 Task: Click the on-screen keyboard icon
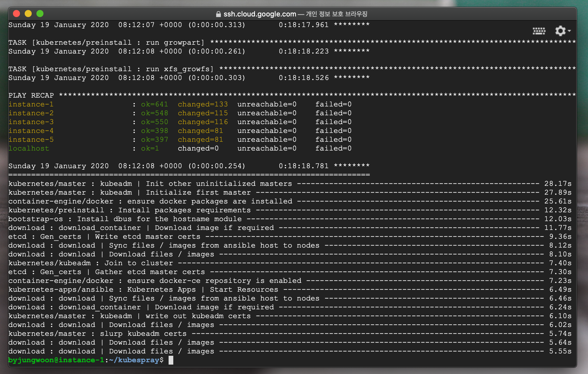(539, 31)
